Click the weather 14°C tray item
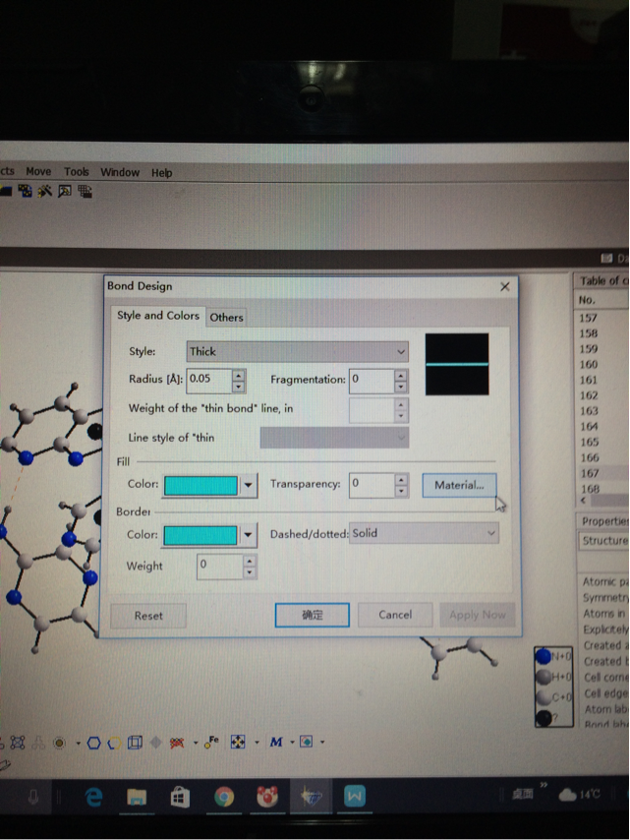Image resolution: width=630 pixels, height=840 pixels. tap(579, 795)
